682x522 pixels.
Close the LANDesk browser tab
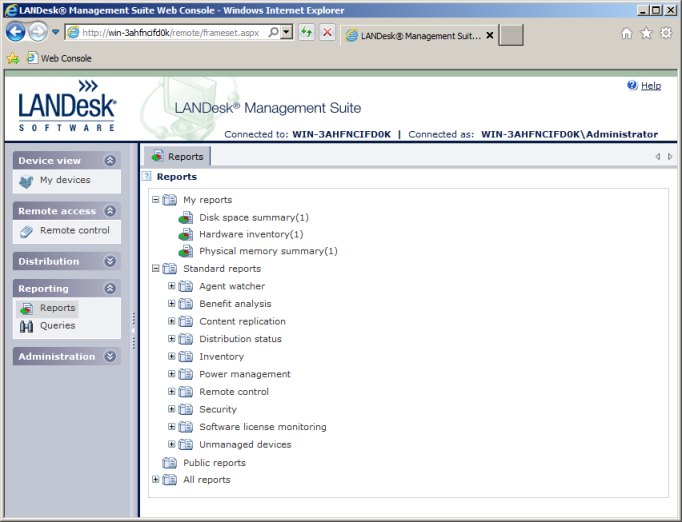[x=490, y=35]
